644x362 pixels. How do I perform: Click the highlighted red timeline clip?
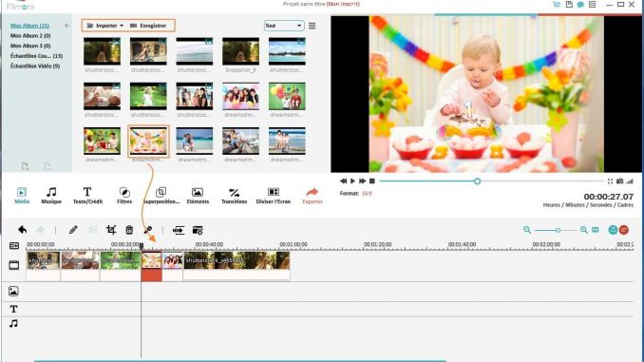(152, 266)
